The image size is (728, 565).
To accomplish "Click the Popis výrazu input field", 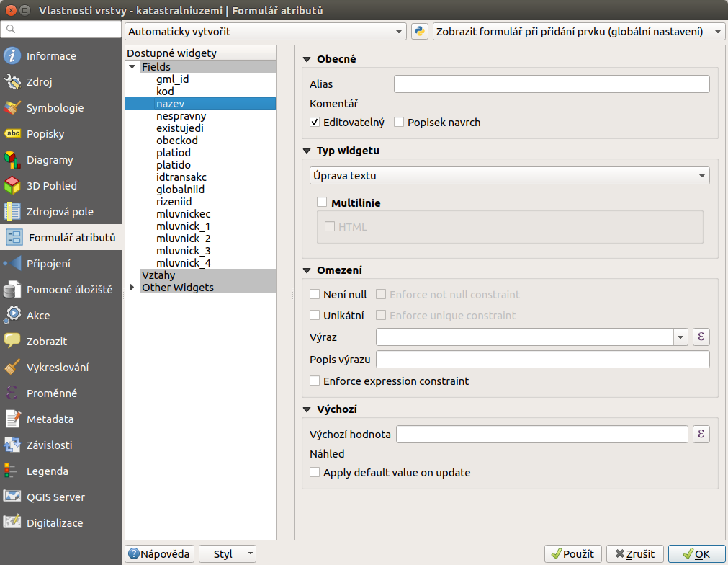I will [543, 359].
